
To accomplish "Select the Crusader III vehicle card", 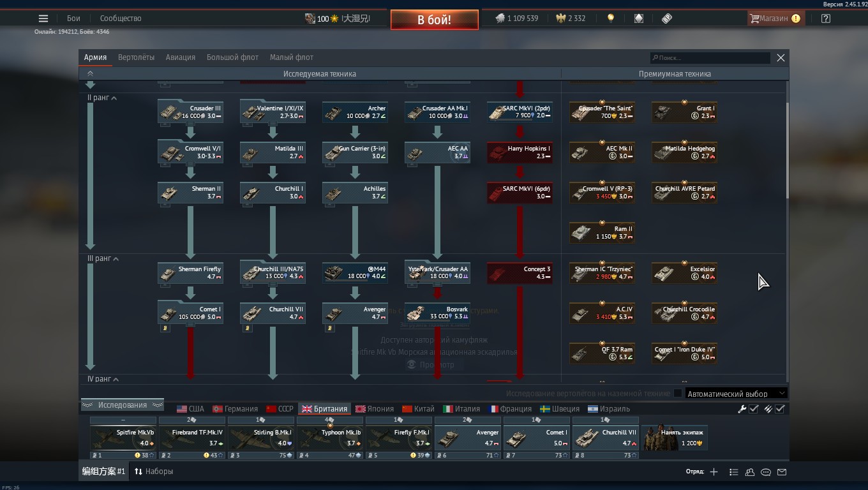I will point(190,112).
